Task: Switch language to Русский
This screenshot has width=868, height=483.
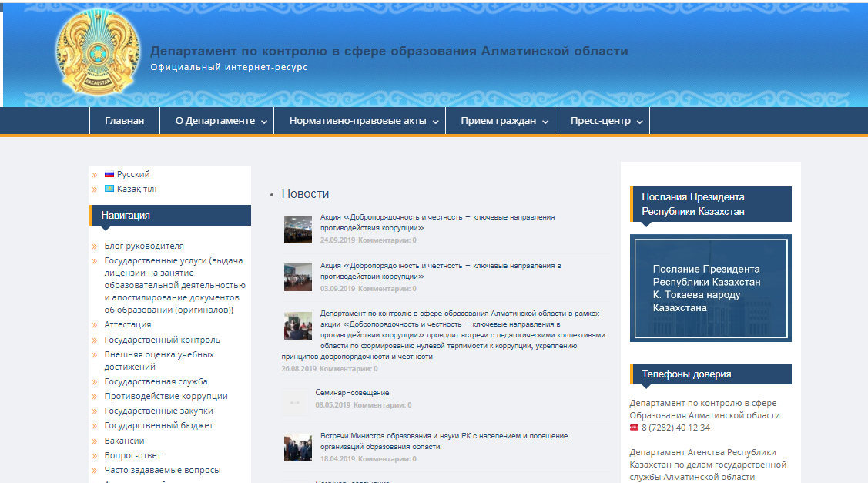Action: click(x=132, y=174)
